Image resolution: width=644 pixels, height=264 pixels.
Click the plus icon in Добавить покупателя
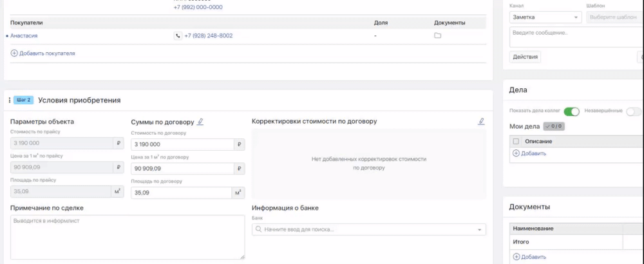click(x=14, y=53)
